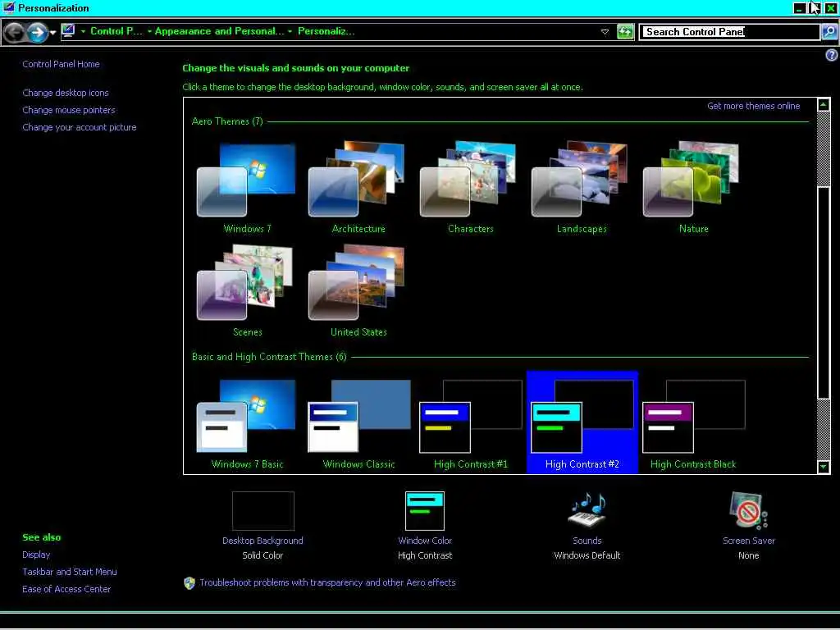Expand dropdown before Control Panel breadcrumb

(x=83, y=32)
